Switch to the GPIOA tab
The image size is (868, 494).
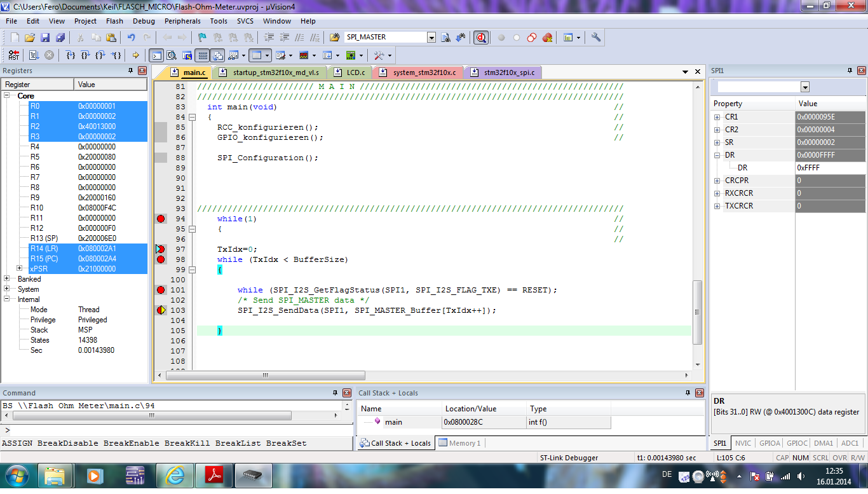770,443
